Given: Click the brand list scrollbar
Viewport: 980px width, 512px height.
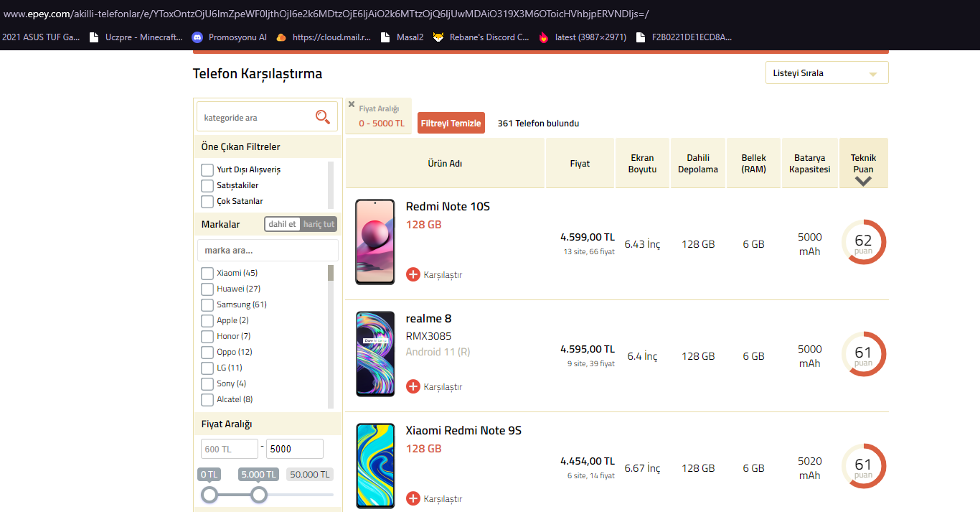Looking at the screenshot, I should (x=331, y=336).
